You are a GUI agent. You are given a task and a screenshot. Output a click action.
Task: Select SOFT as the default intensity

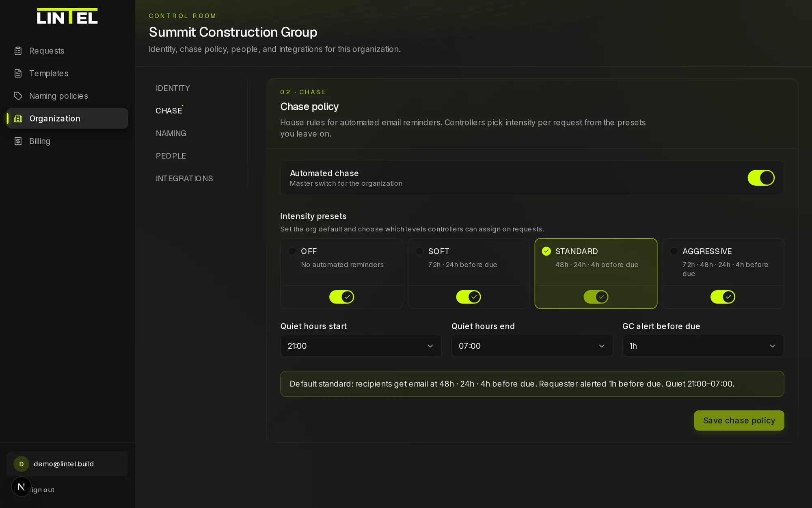[x=419, y=251]
